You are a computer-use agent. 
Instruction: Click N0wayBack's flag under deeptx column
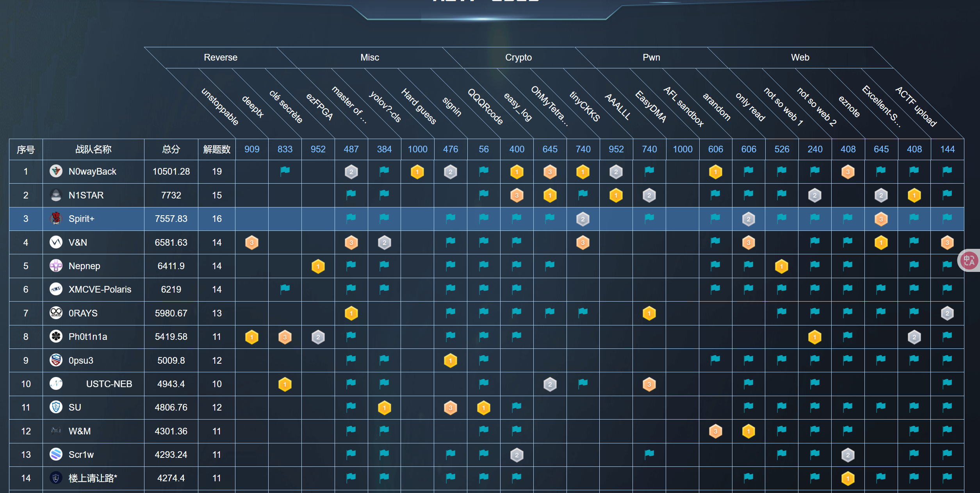[285, 171]
